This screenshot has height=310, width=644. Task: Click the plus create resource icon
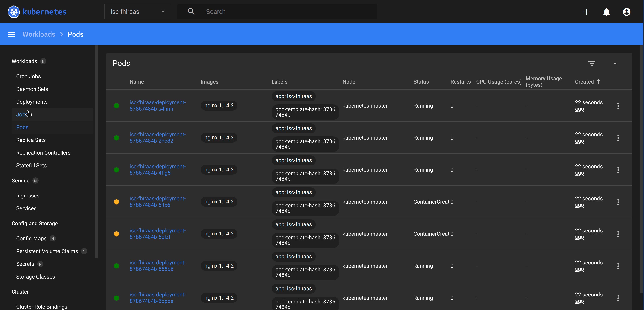[586, 12]
